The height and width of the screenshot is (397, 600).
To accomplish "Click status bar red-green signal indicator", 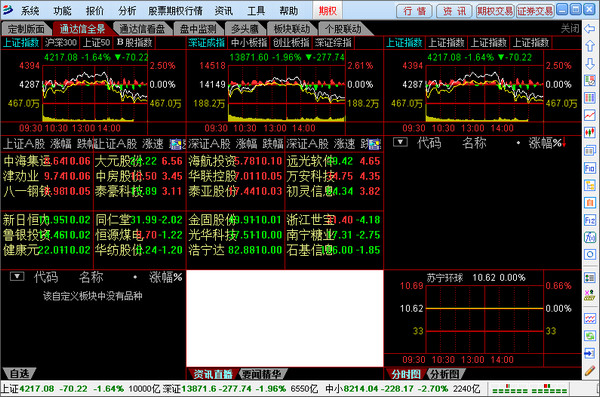I will (530, 389).
